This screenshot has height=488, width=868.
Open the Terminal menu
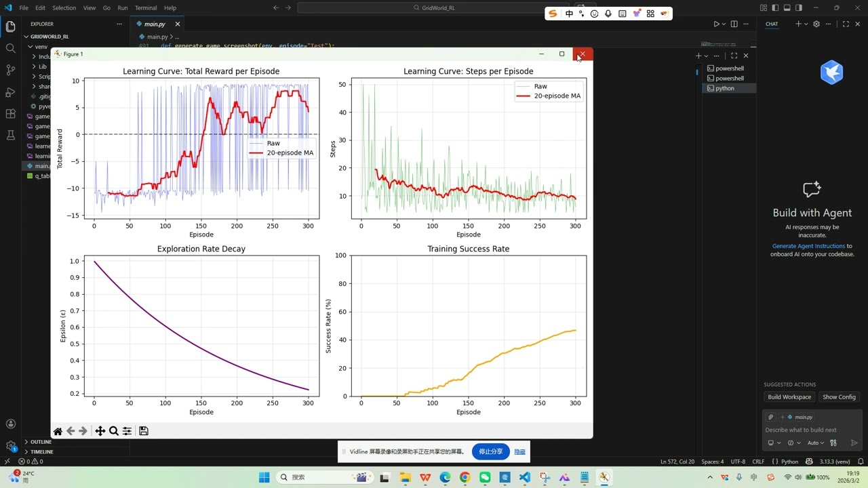point(146,8)
